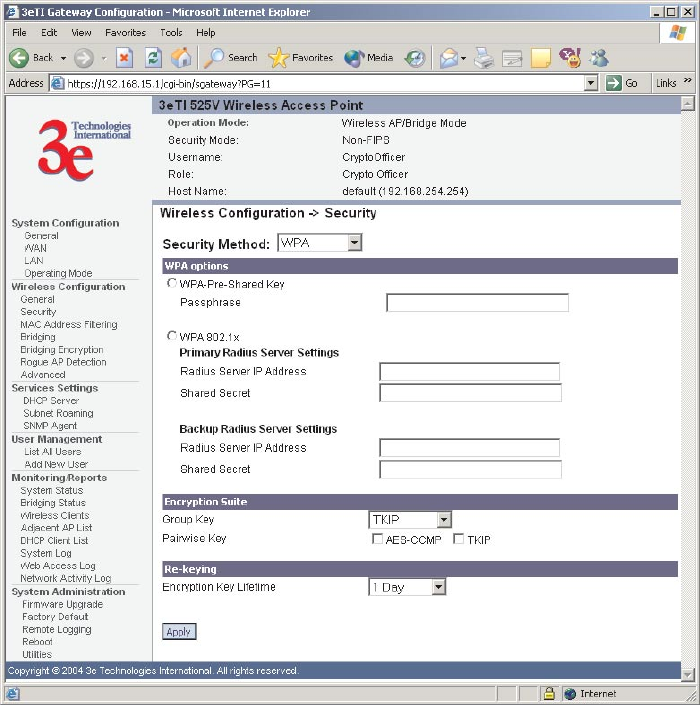Check the AES-CCMP pairwise key box

pos(377,539)
